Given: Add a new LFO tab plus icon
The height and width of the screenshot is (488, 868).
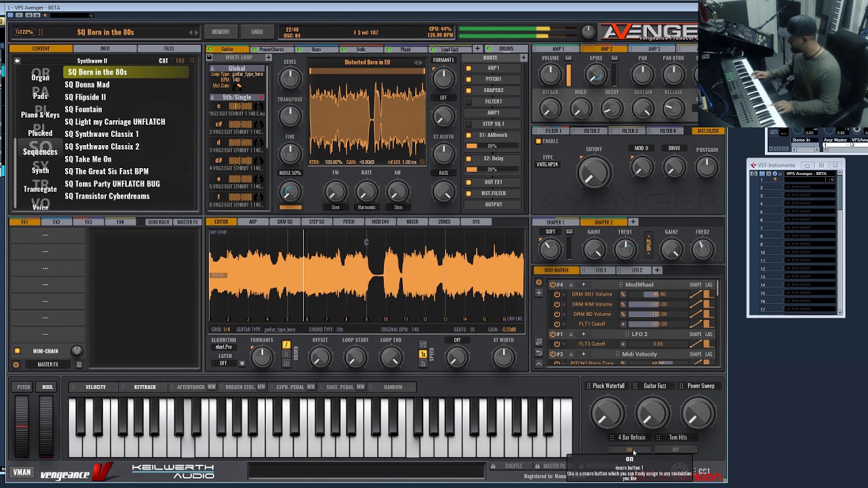Looking at the screenshot, I should (x=656, y=270).
